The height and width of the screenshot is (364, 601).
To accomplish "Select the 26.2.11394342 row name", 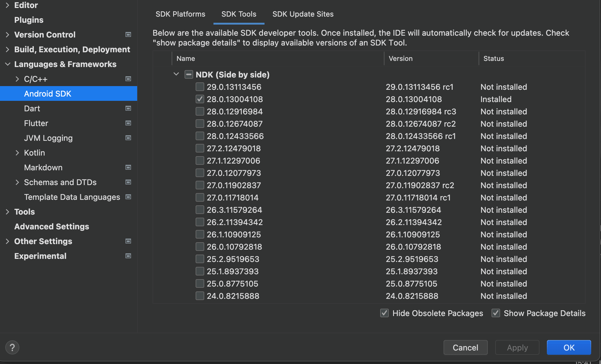I will [235, 222].
